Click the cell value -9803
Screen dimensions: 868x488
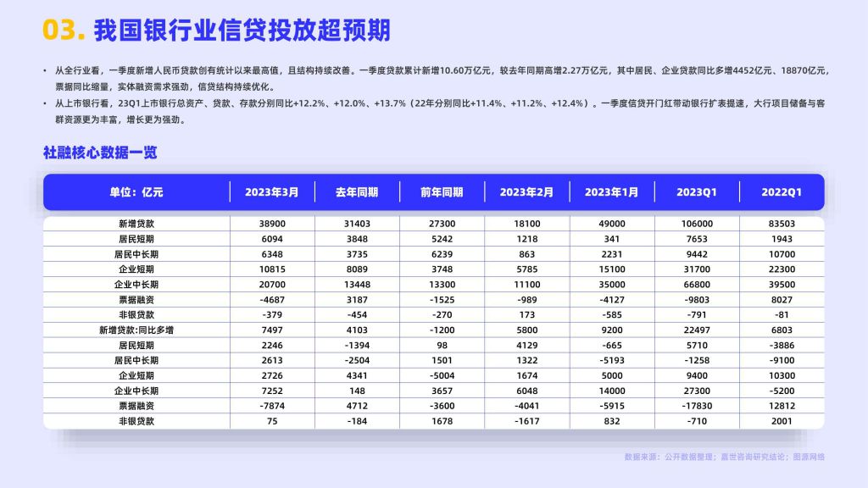tap(697, 299)
